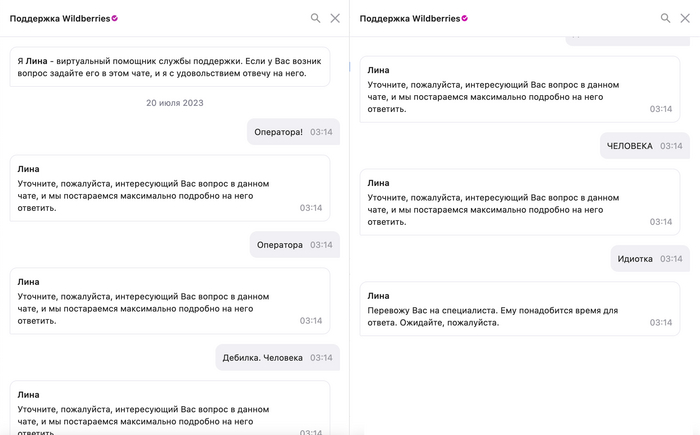Viewport: 700px width, 435px height.
Task: Select the virtual assistant intro message
Action: coord(170,67)
